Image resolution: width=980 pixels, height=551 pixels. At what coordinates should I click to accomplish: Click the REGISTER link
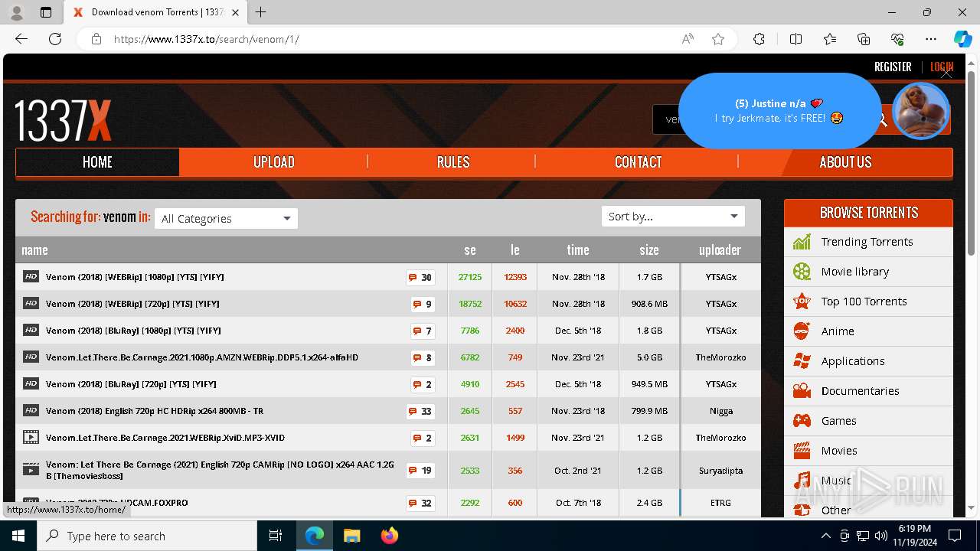coord(893,67)
